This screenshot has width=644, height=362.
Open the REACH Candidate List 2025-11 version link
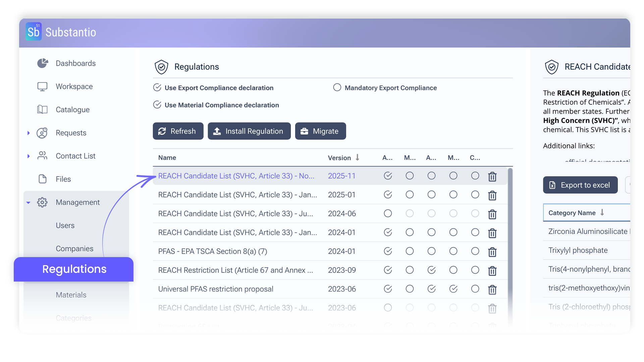point(342,176)
